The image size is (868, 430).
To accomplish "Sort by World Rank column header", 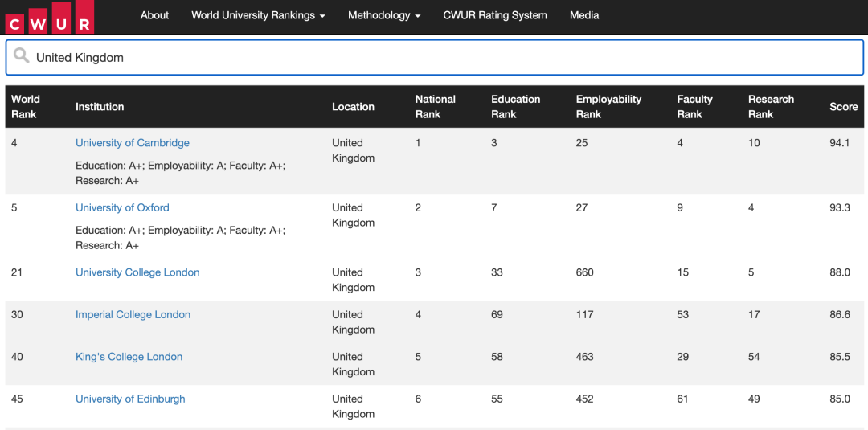I will coord(26,107).
